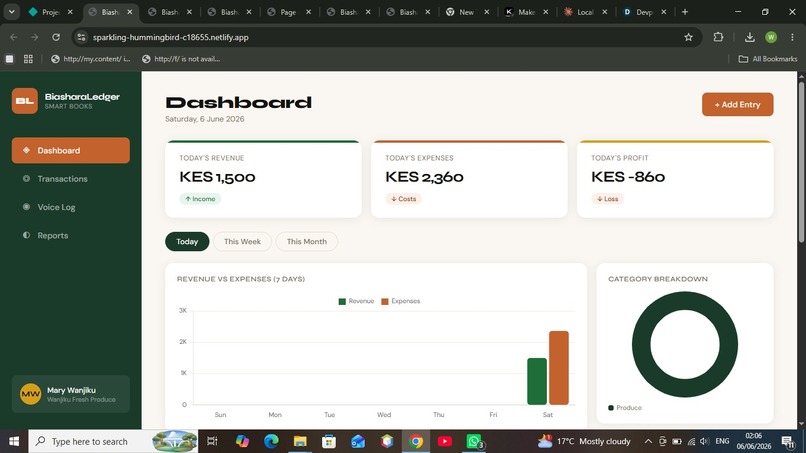Open the Dashboard sidebar item
The image size is (806, 453).
(x=70, y=150)
